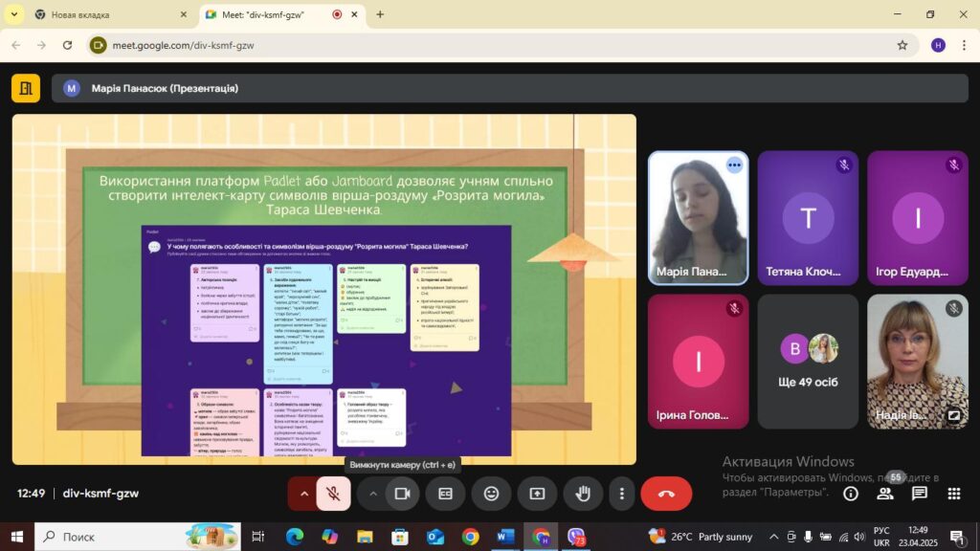Open video settings arrow beside camera
Screen dimensions: 980x551
coord(373,494)
